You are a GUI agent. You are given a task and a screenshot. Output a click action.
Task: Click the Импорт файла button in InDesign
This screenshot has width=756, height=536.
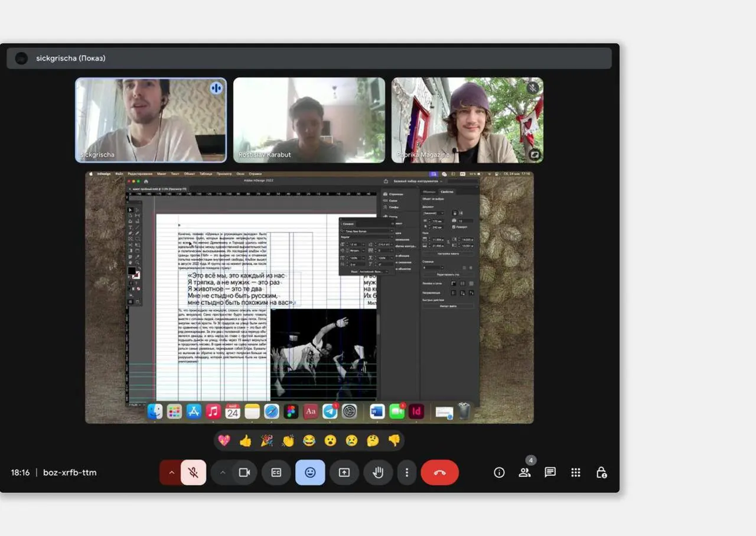pos(448,306)
